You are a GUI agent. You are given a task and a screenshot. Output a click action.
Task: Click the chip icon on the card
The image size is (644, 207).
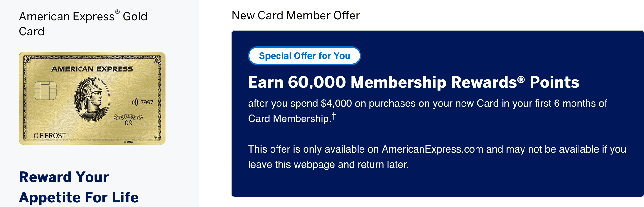click(x=45, y=90)
